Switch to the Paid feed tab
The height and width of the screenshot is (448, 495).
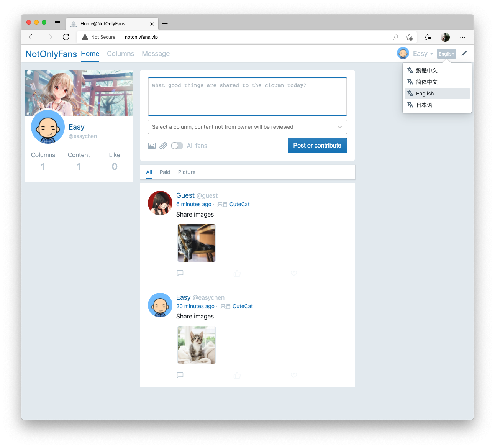pyautogui.click(x=165, y=172)
